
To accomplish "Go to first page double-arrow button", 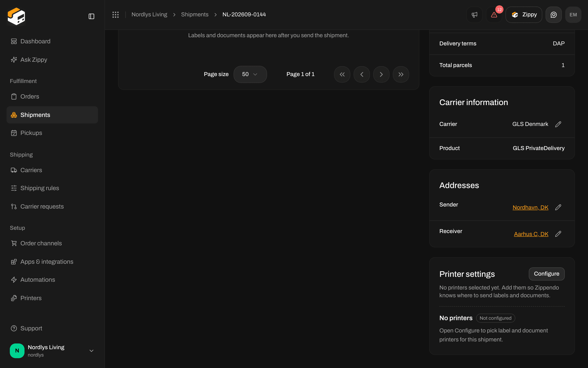I will pos(342,74).
